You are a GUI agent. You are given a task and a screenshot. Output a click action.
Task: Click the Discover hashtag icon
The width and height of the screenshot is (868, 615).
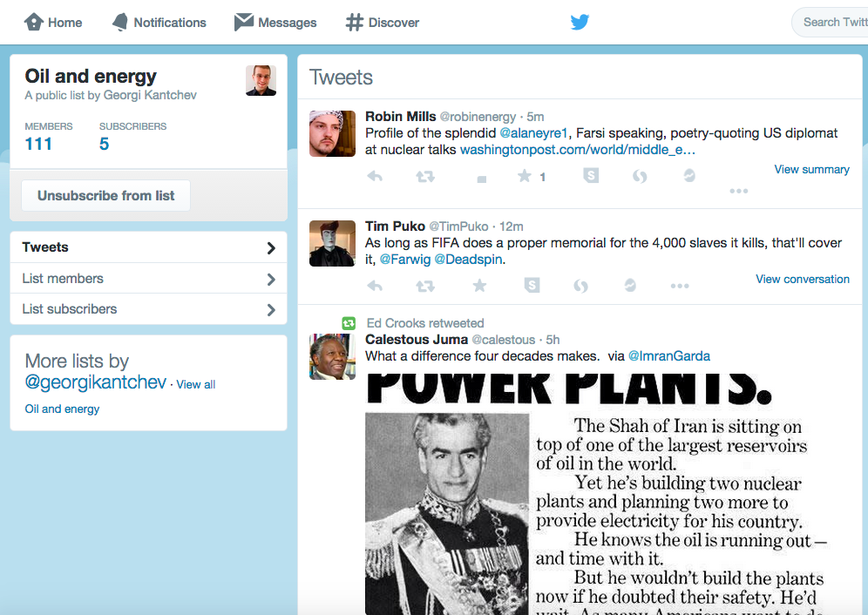355,23
